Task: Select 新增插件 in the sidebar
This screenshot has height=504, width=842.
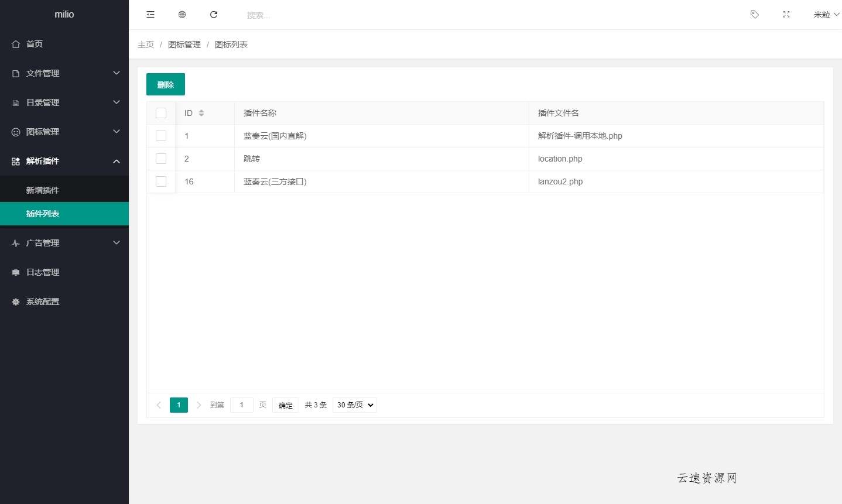Action: tap(43, 190)
